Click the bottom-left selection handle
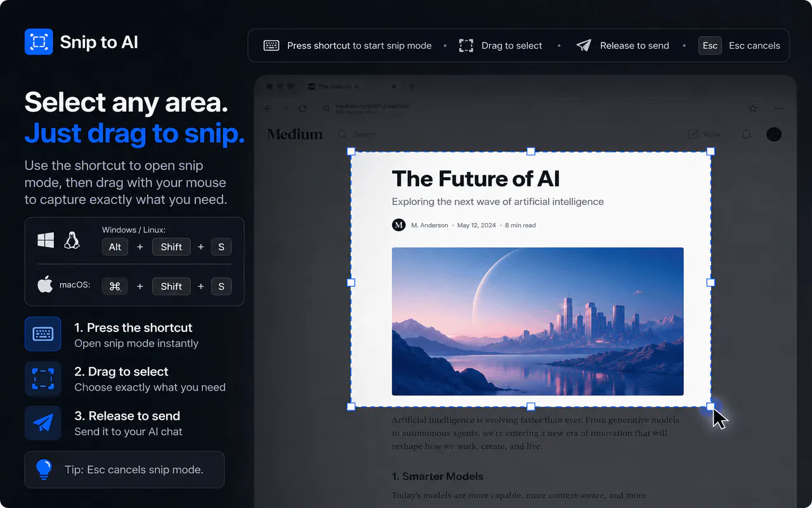 point(351,406)
